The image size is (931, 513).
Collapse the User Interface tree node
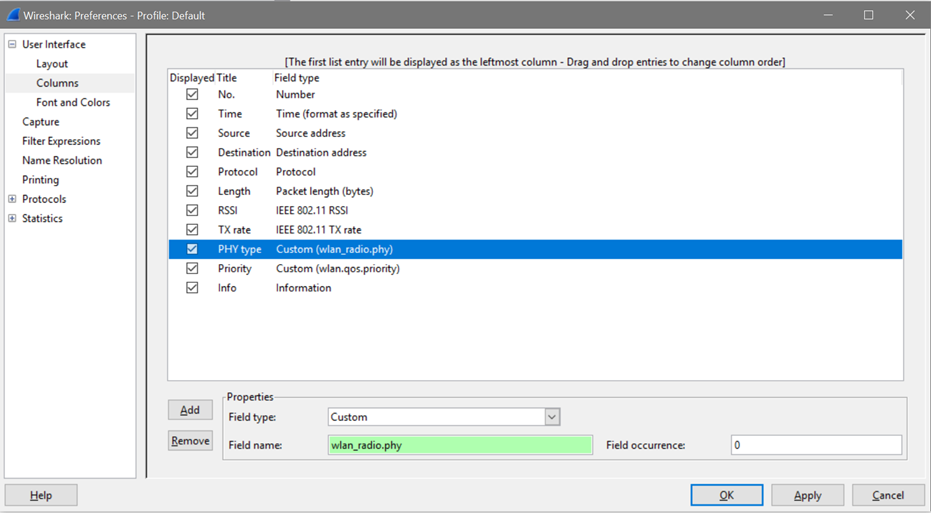pos(12,44)
